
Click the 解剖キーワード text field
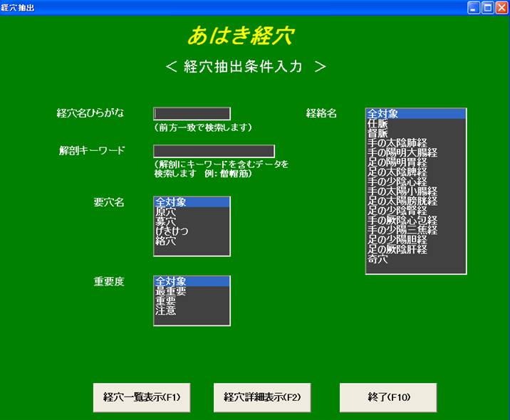[214, 151]
